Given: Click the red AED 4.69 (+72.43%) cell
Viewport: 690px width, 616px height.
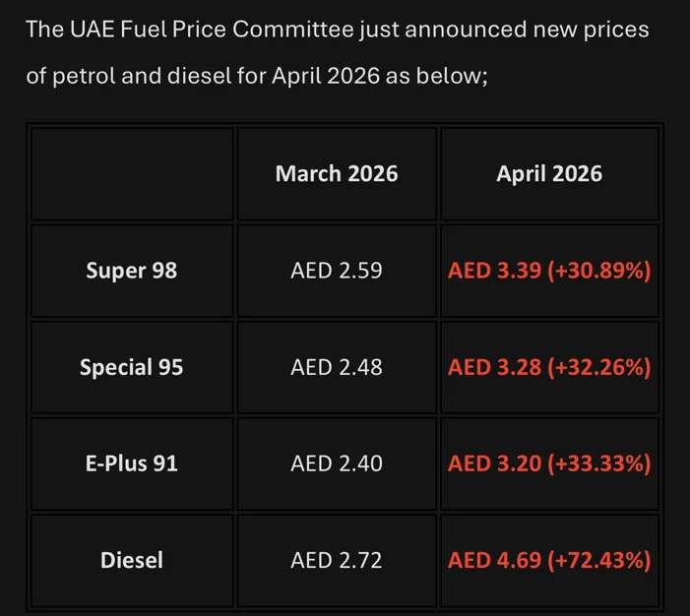Looking at the screenshot, I should pos(549,560).
